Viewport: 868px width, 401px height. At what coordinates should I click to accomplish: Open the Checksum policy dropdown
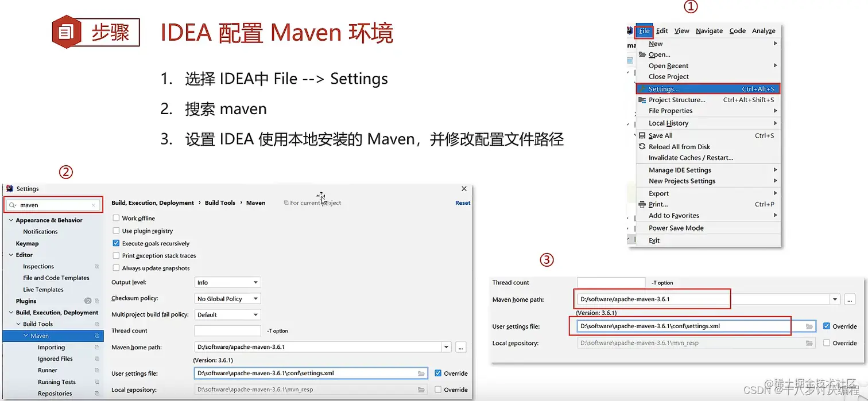[228, 299]
